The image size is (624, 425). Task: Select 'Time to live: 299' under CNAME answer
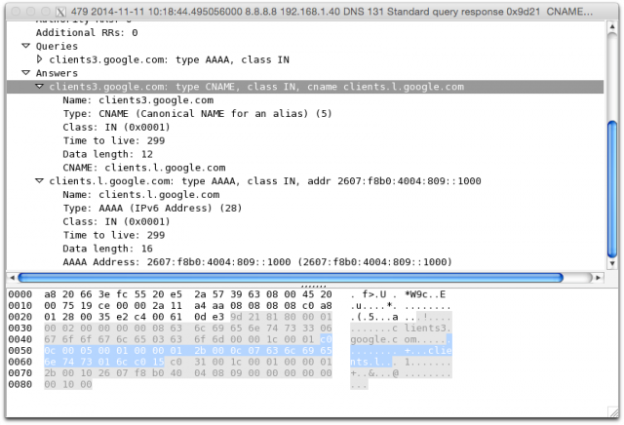coord(113,140)
